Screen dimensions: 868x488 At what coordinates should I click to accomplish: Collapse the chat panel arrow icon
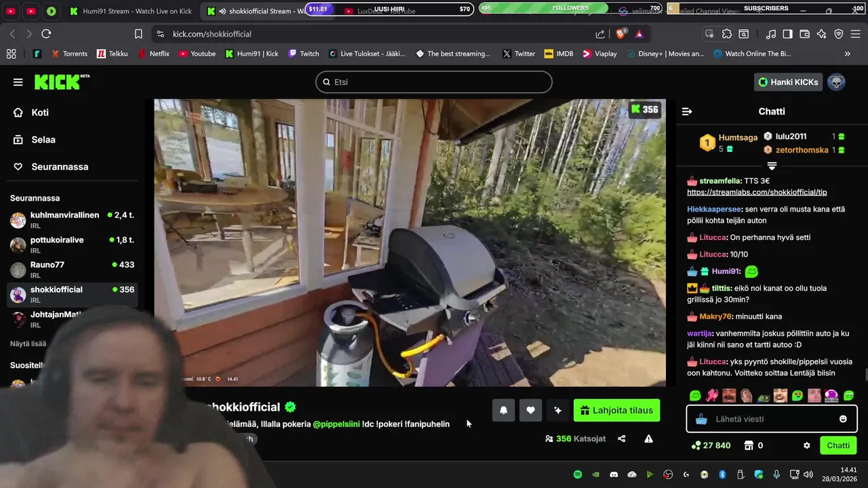coord(687,111)
